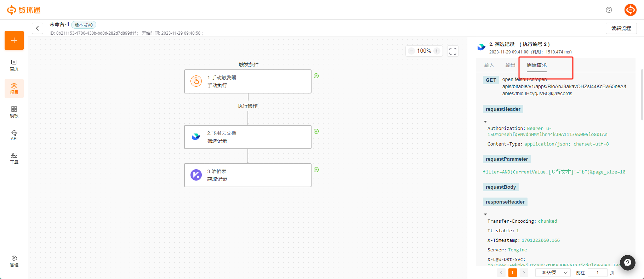Click the X-Timestamp 1701222060.166 row

[x=524, y=240]
